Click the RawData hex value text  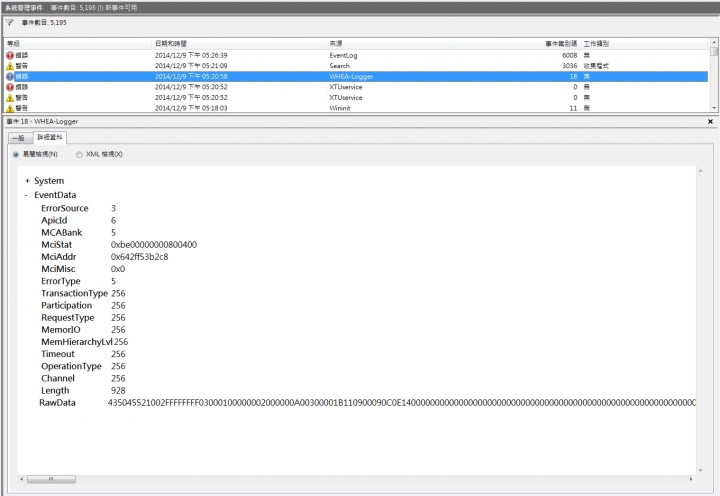point(400,402)
